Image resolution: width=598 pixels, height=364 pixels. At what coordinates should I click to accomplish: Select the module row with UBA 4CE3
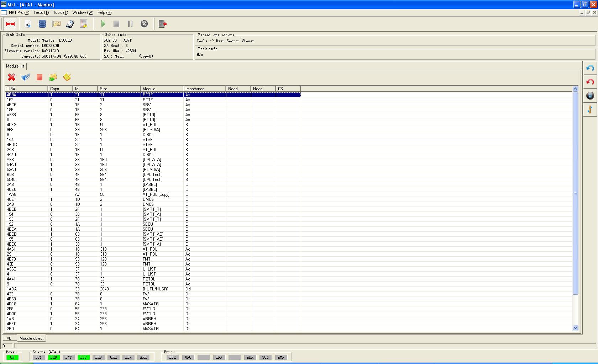(153, 125)
